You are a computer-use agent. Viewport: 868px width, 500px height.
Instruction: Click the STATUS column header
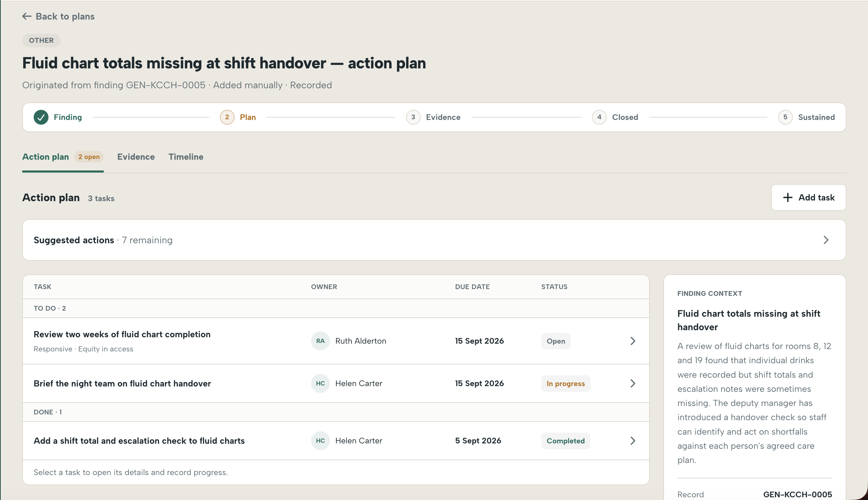(554, 287)
